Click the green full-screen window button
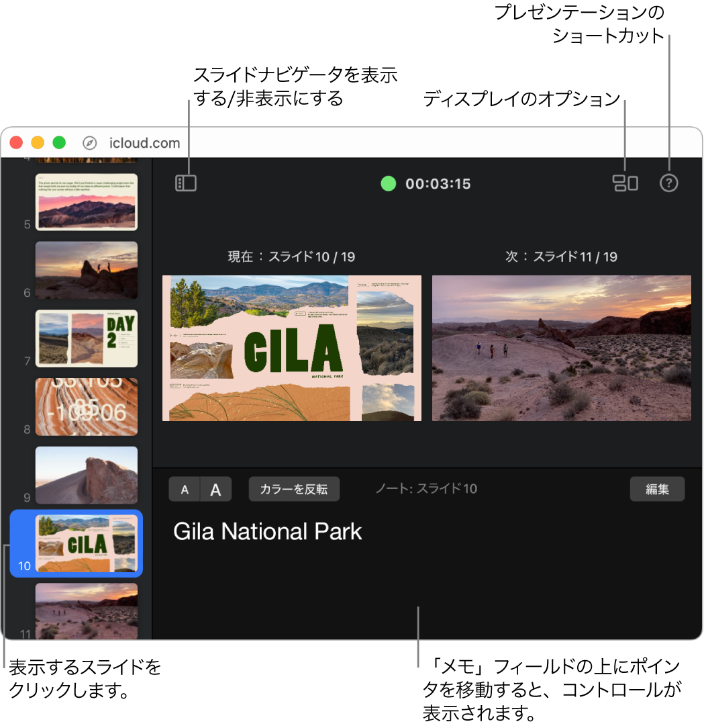 tap(59, 142)
